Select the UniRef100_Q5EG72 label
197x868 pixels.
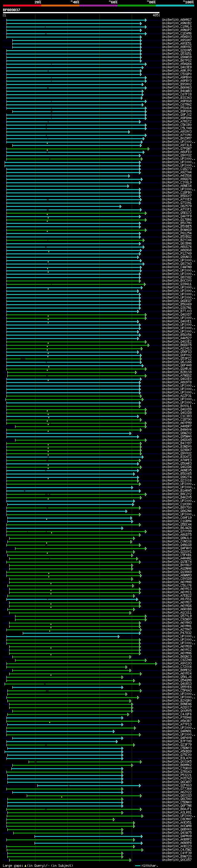(x=177, y=213)
